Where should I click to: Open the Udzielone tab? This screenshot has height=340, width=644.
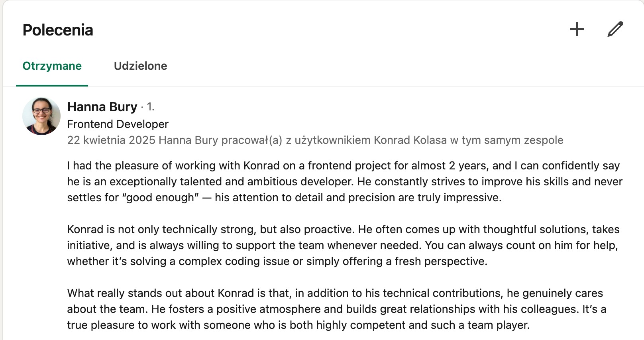pos(140,66)
